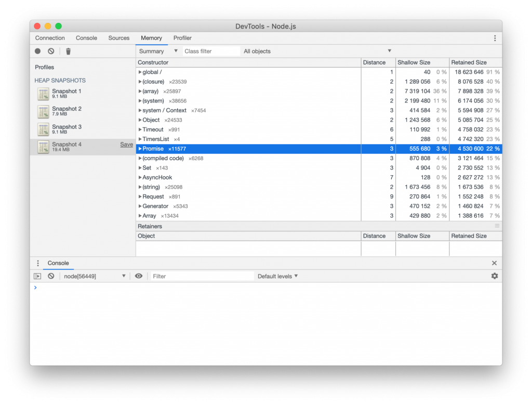Image resolution: width=532 pixels, height=405 pixels.
Task: Open retainers panel menu icon
Action: 497,226
